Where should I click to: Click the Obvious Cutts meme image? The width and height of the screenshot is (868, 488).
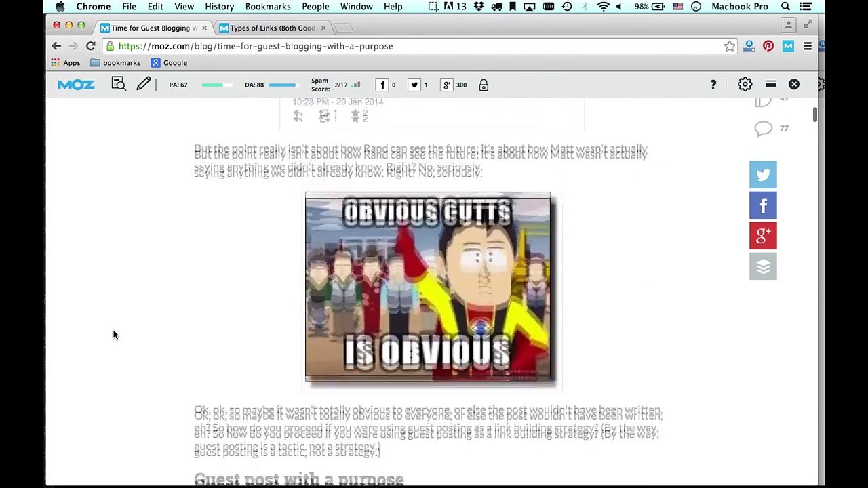coord(428,287)
